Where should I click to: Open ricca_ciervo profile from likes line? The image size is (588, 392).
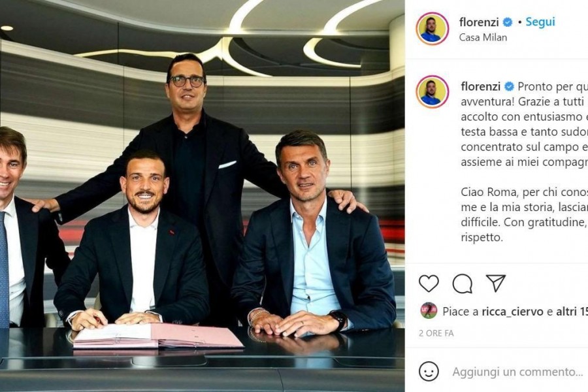(x=512, y=312)
